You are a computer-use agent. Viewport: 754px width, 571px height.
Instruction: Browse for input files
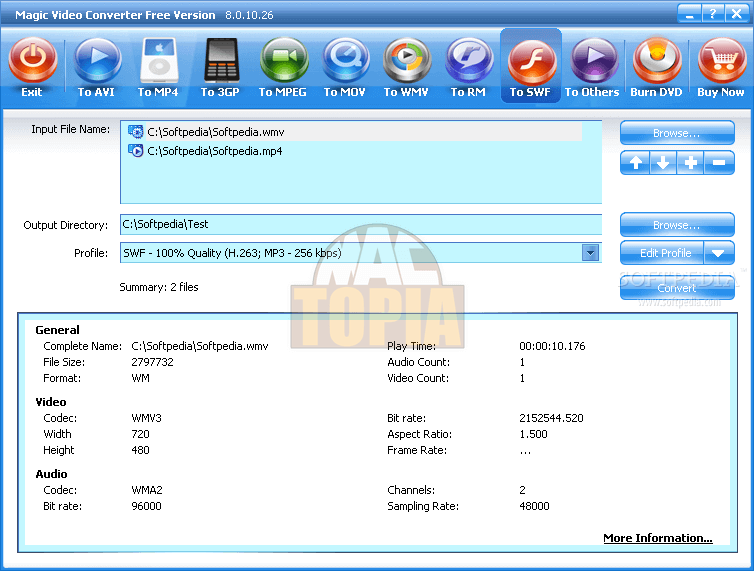pyautogui.click(x=677, y=133)
